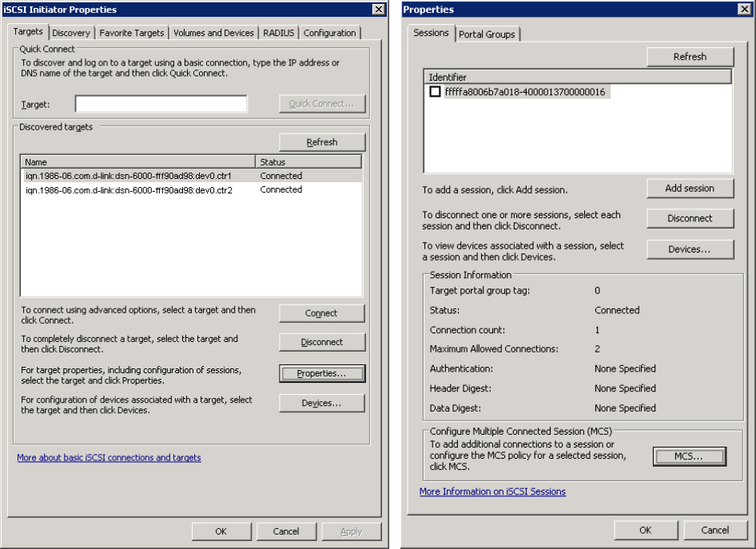
Task: Click Connect in iSCSI Initiator Properties
Action: coord(321,313)
